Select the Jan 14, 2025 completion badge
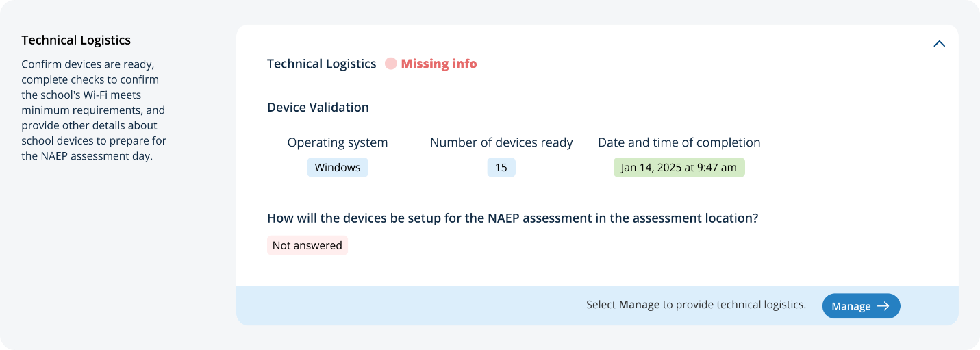The height and width of the screenshot is (350, 980). 679,168
